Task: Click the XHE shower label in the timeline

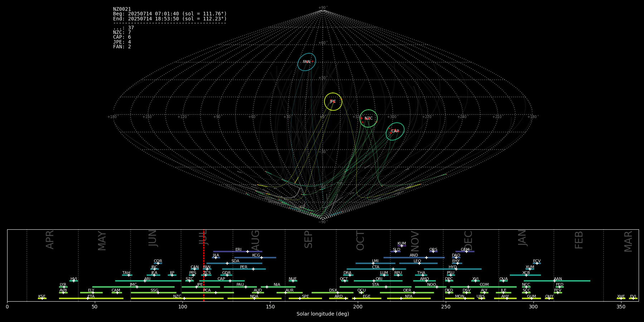Action: 621,297
